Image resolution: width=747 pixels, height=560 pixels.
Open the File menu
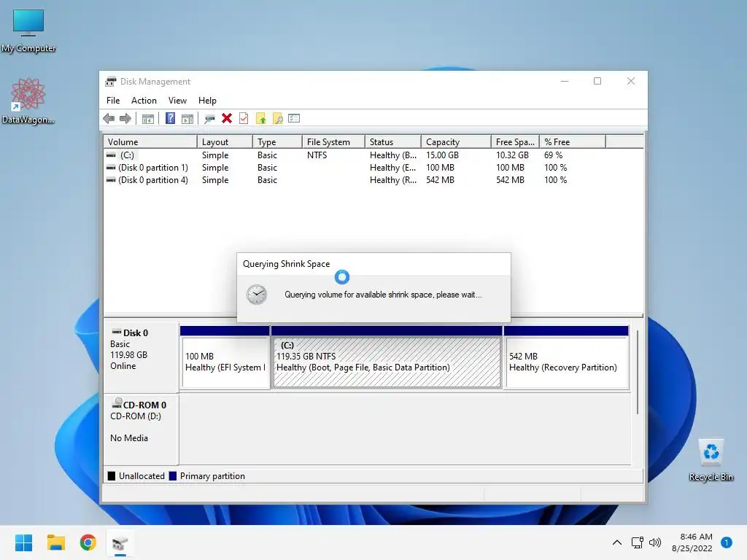(113, 101)
